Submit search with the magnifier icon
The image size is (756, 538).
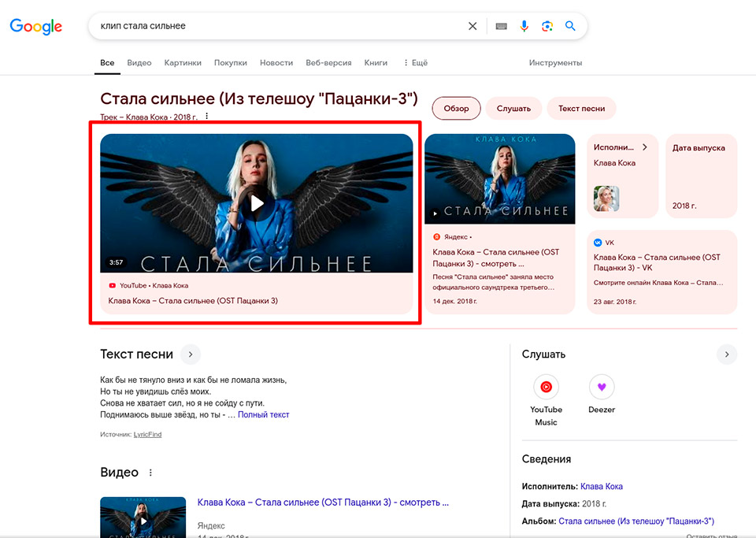pyautogui.click(x=570, y=26)
